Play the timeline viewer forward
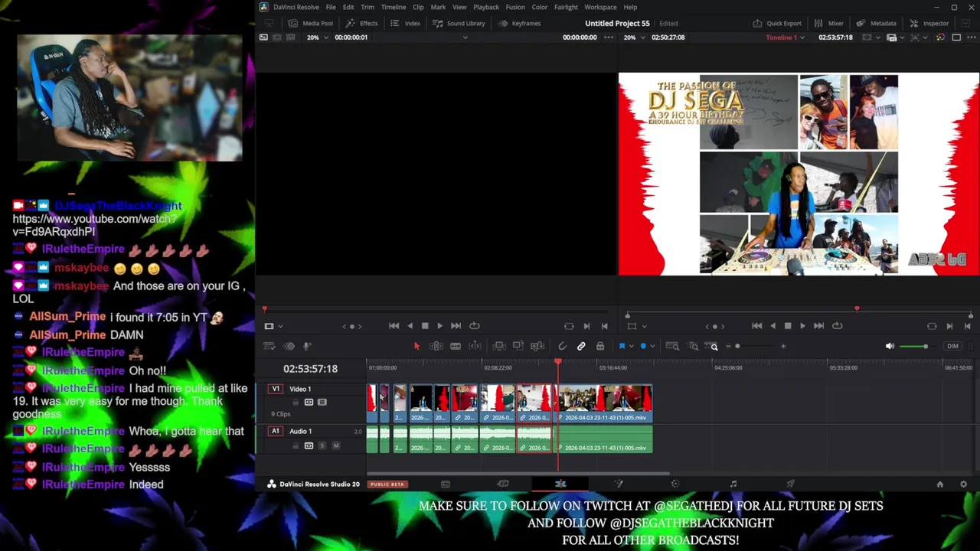 coord(802,326)
